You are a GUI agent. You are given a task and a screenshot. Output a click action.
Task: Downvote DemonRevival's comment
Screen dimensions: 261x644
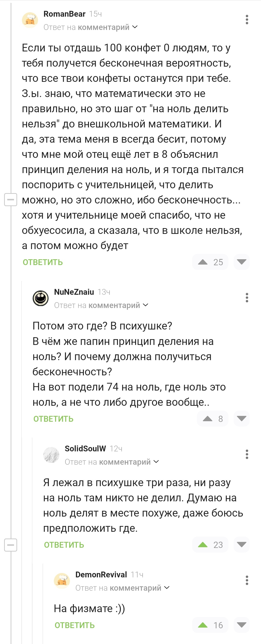[x=241, y=625]
